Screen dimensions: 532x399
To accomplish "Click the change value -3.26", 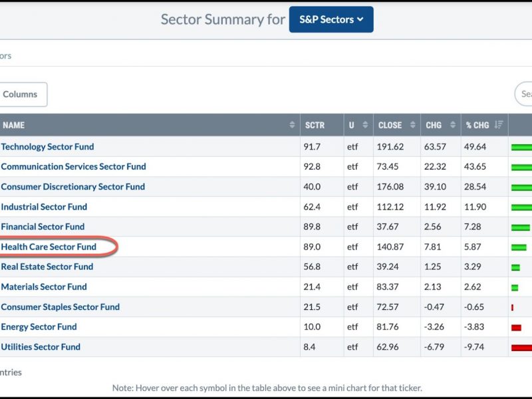I will [x=434, y=327].
